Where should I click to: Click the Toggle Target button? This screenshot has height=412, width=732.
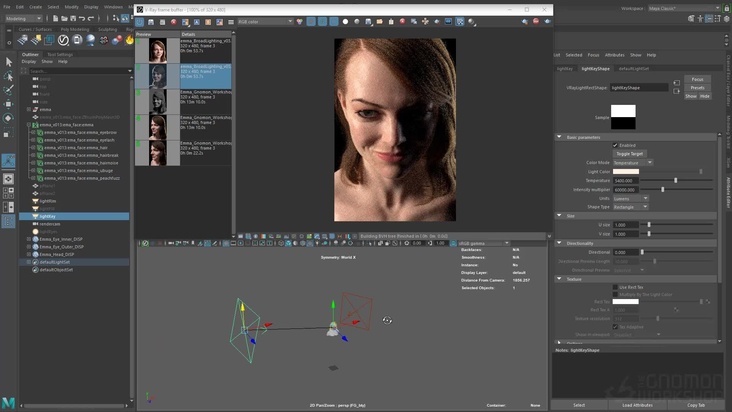629,154
